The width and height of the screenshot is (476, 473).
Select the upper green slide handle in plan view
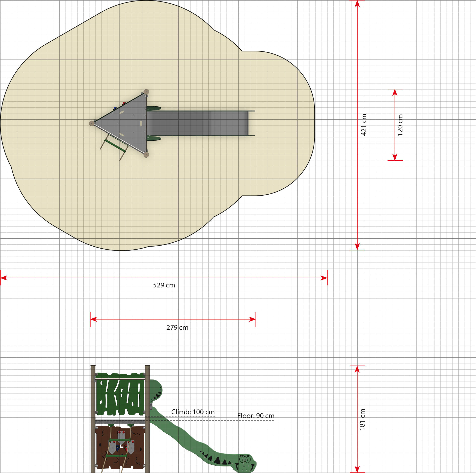coord(153,108)
